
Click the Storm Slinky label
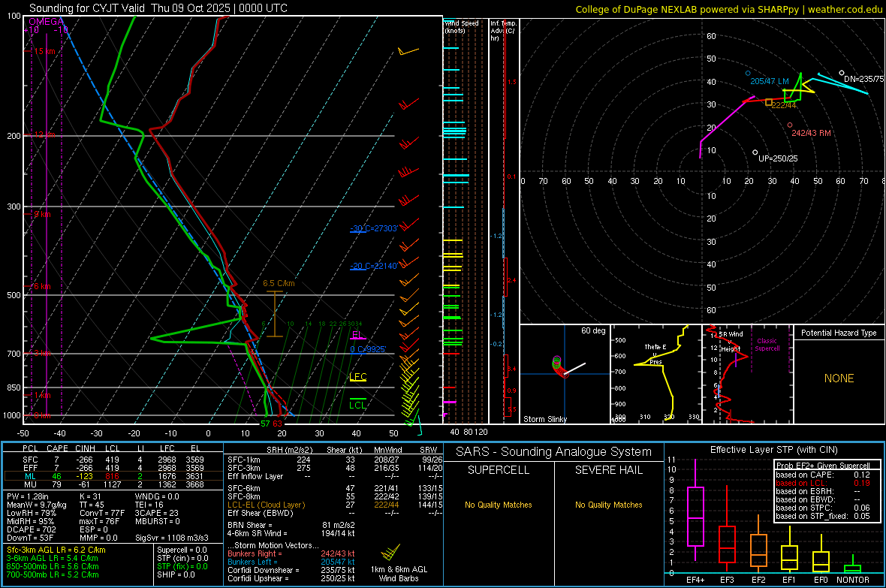pos(544,419)
